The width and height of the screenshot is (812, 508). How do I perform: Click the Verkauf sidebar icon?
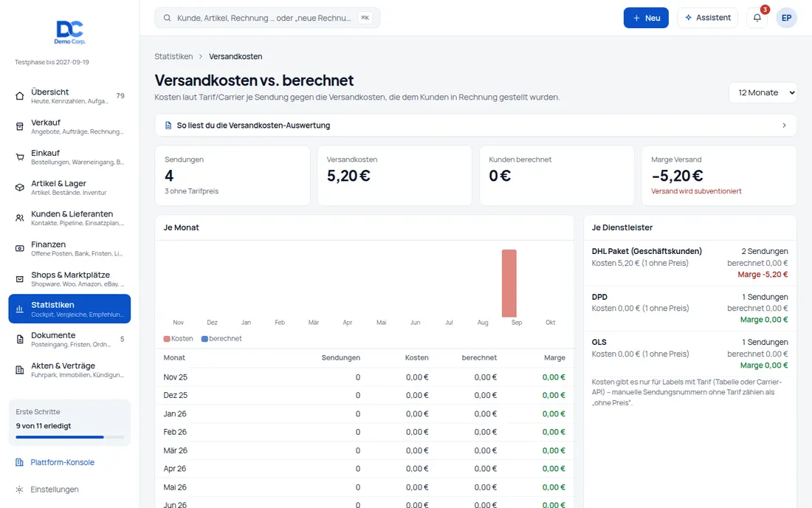tap(20, 126)
